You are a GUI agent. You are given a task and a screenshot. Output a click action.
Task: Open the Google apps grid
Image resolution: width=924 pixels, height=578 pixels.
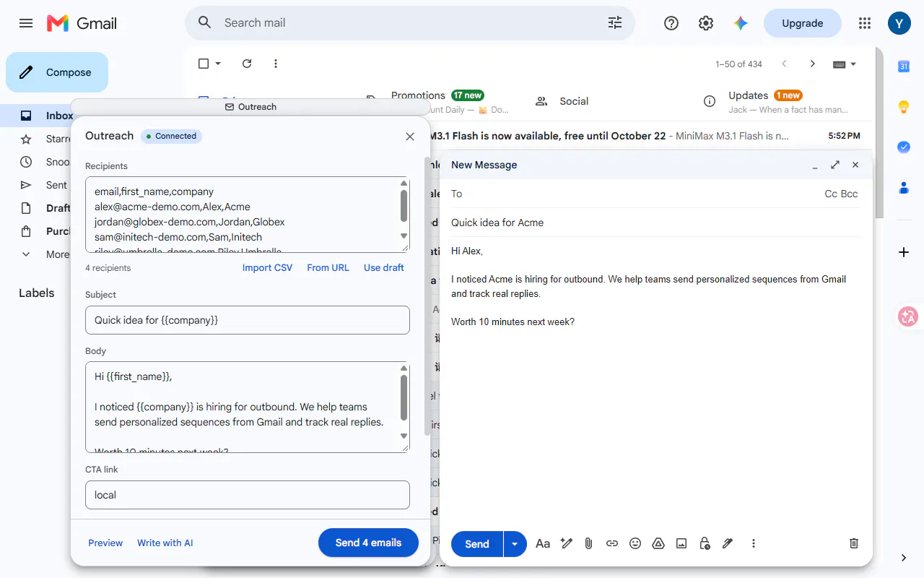pyautogui.click(x=865, y=23)
